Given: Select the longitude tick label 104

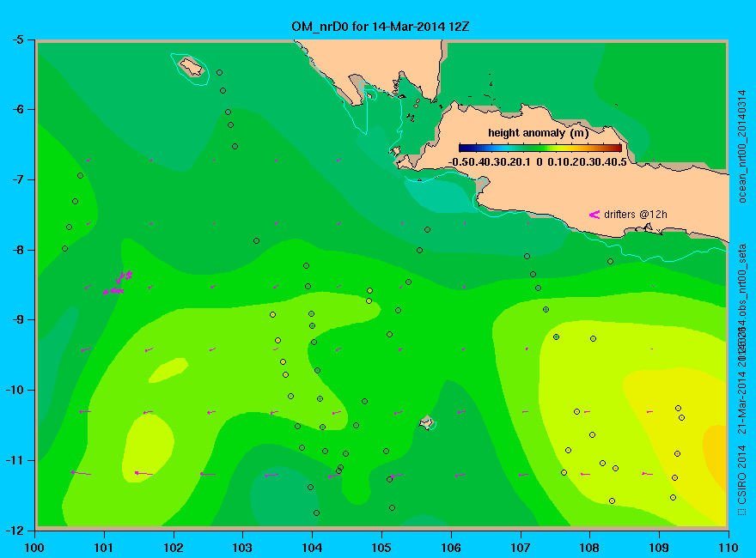Looking at the screenshot, I should click(312, 548).
